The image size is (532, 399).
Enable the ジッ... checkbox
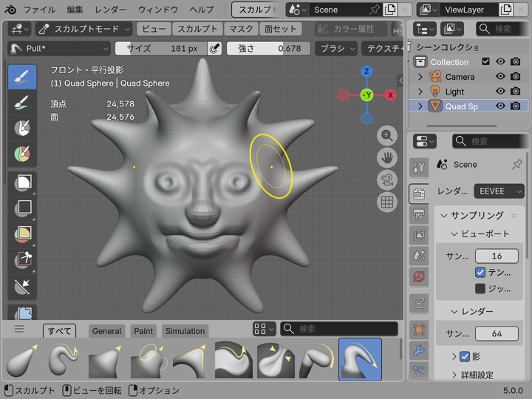[x=480, y=288]
